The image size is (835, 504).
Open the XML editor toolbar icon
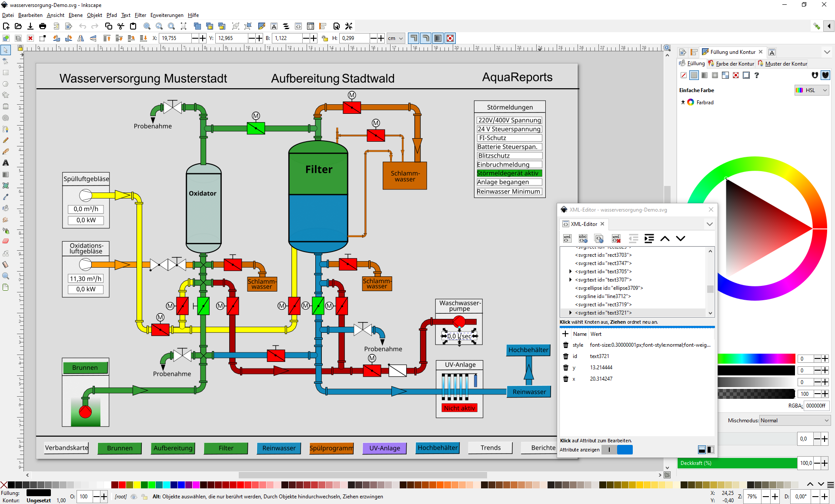coord(298,26)
